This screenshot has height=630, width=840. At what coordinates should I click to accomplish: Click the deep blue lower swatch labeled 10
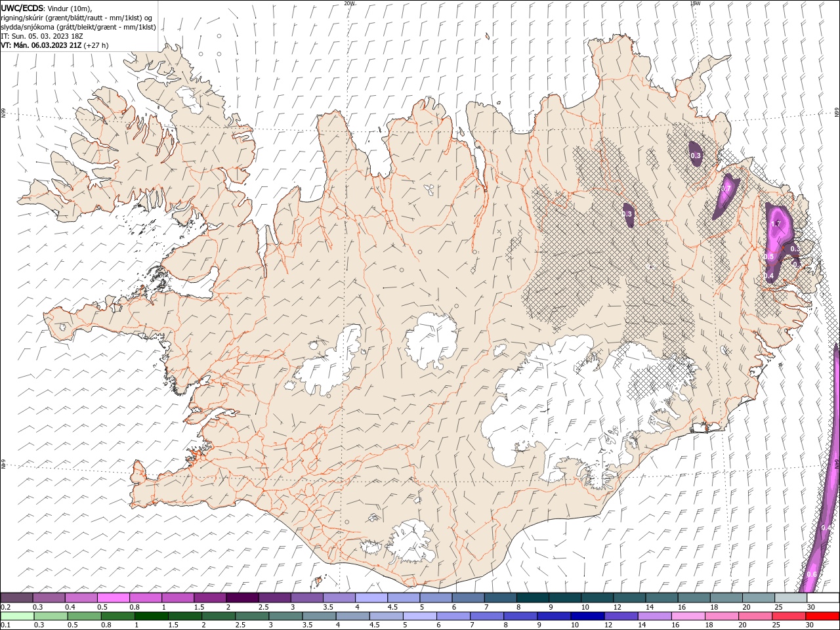(x=588, y=616)
